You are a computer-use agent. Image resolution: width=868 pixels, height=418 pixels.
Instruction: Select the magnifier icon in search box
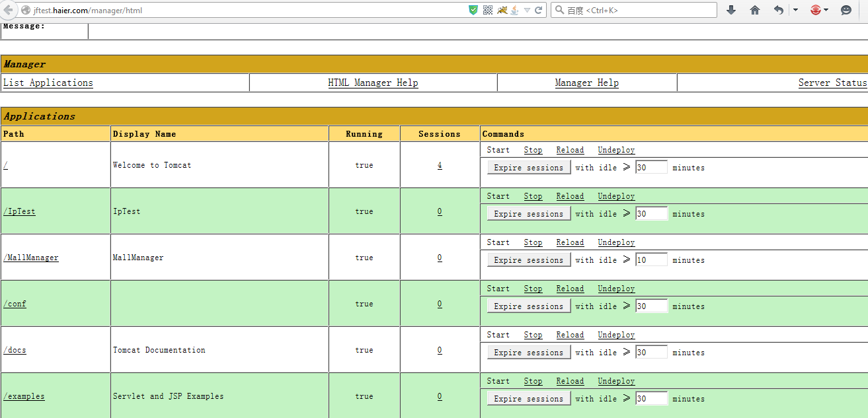559,10
